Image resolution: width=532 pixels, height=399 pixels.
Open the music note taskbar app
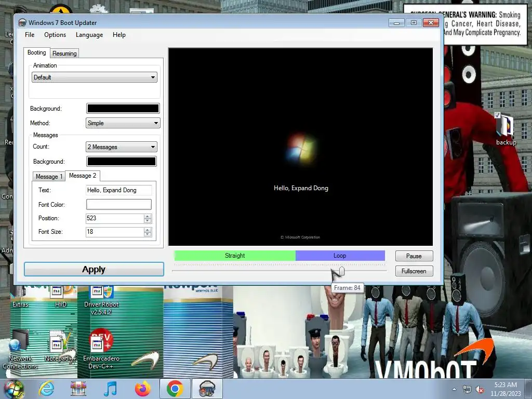pyautogui.click(x=110, y=389)
